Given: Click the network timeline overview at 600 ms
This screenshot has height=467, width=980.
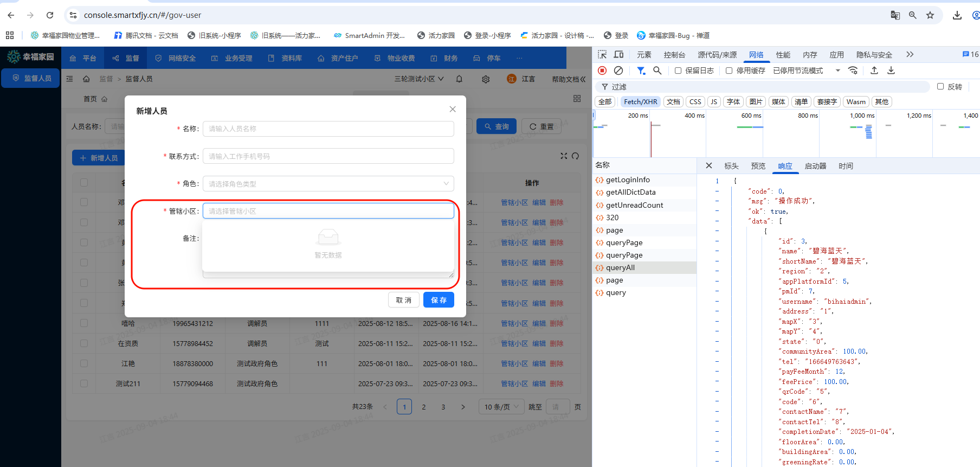Looking at the screenshot, I should click(x=751, y=133).
